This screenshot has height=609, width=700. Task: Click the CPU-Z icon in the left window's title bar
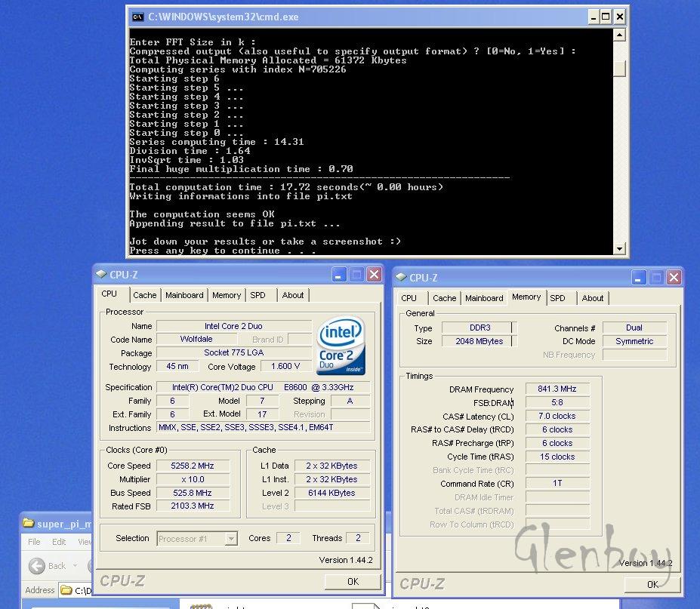tap(101, 275)
